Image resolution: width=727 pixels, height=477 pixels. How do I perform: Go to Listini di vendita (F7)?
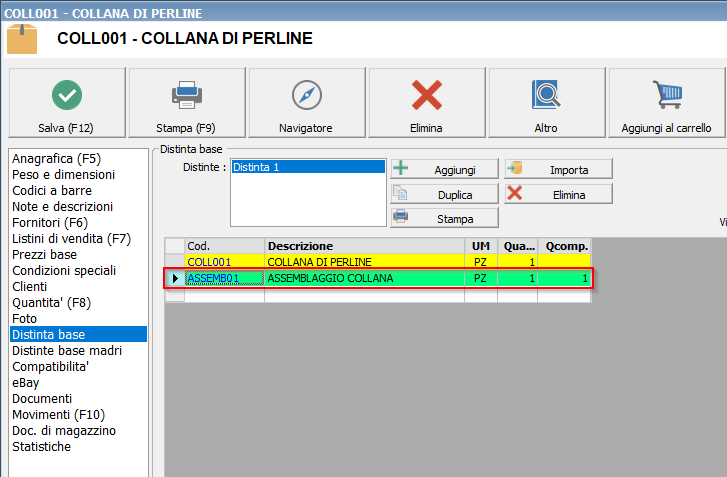pos(71,238)
